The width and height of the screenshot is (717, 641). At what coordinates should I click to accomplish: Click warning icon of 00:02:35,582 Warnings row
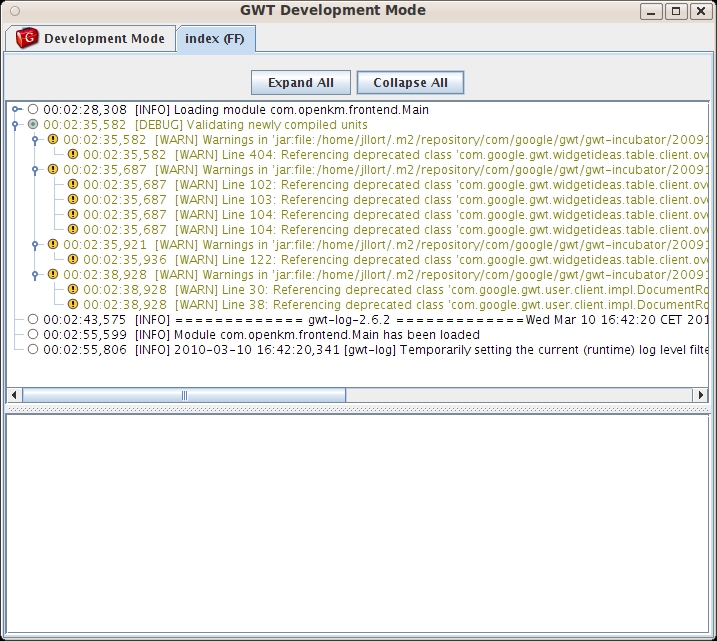pos(53,139)
